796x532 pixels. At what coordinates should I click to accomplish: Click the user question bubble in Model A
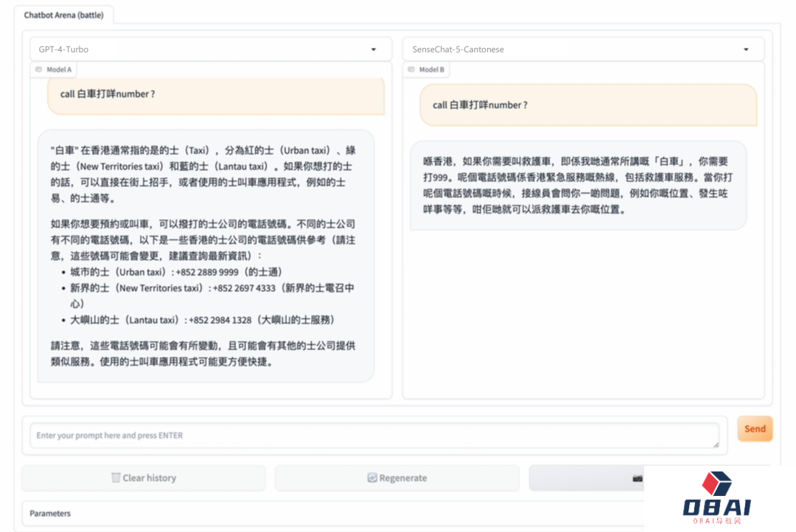point(215,94)
